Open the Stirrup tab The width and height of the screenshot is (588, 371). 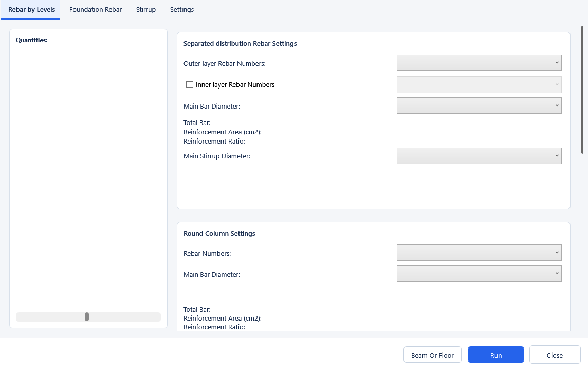coord(146,10)
